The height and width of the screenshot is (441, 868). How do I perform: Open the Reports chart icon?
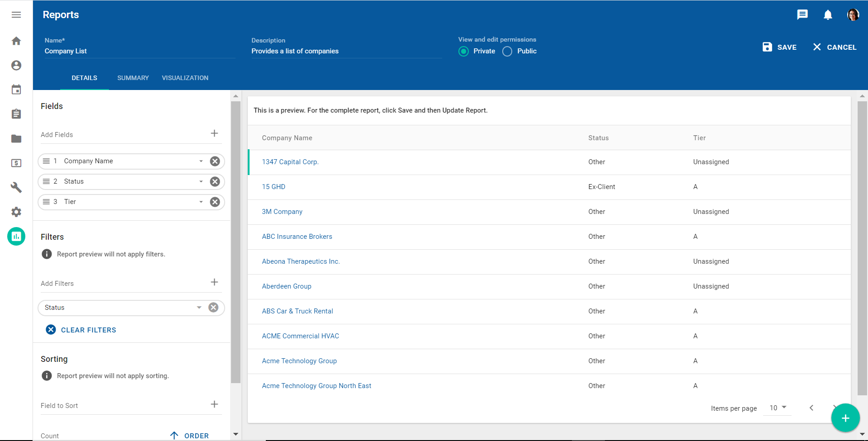click(16, 236)
